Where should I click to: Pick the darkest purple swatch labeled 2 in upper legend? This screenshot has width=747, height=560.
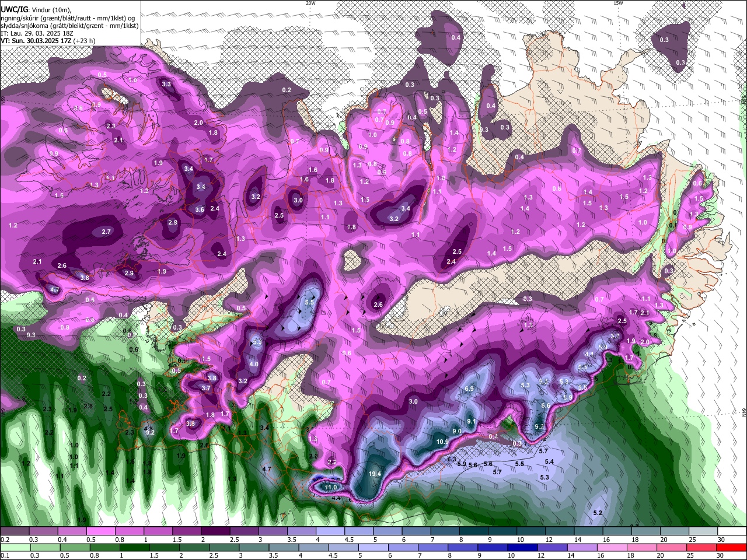(x=215, y=531)
